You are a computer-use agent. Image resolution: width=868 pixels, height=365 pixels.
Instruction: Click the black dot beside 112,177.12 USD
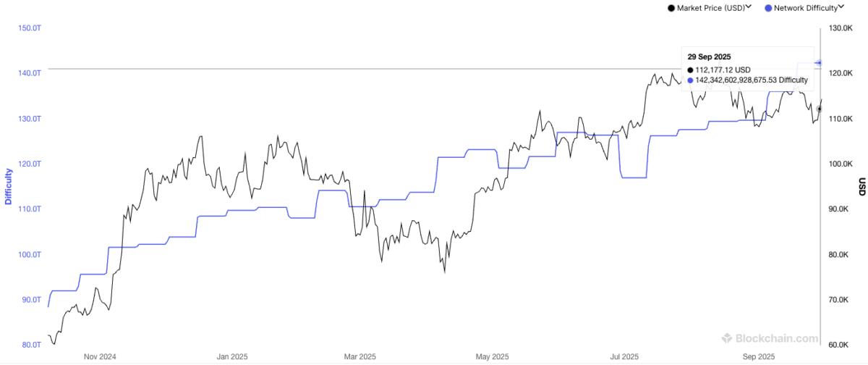point(690,70)
